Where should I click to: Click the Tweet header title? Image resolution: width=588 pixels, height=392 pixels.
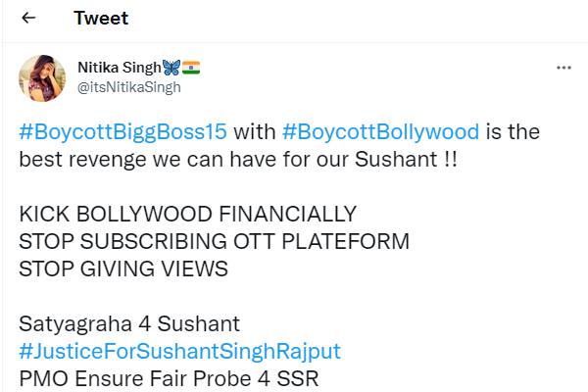point(101,19)
